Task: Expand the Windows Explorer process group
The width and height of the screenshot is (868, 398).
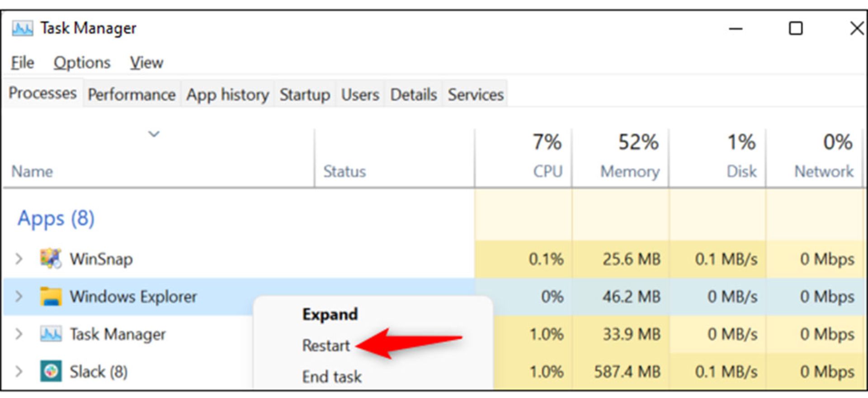Action: click(19, 297)
